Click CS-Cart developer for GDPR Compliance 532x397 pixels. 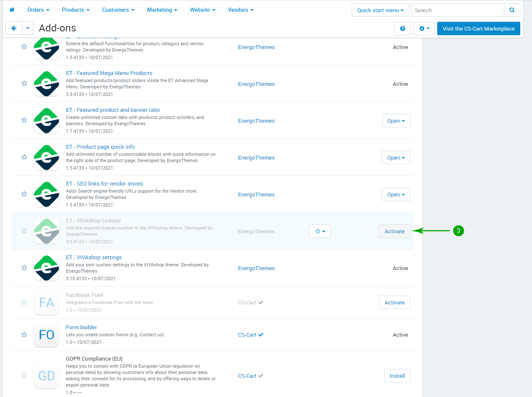pos(247,376)
